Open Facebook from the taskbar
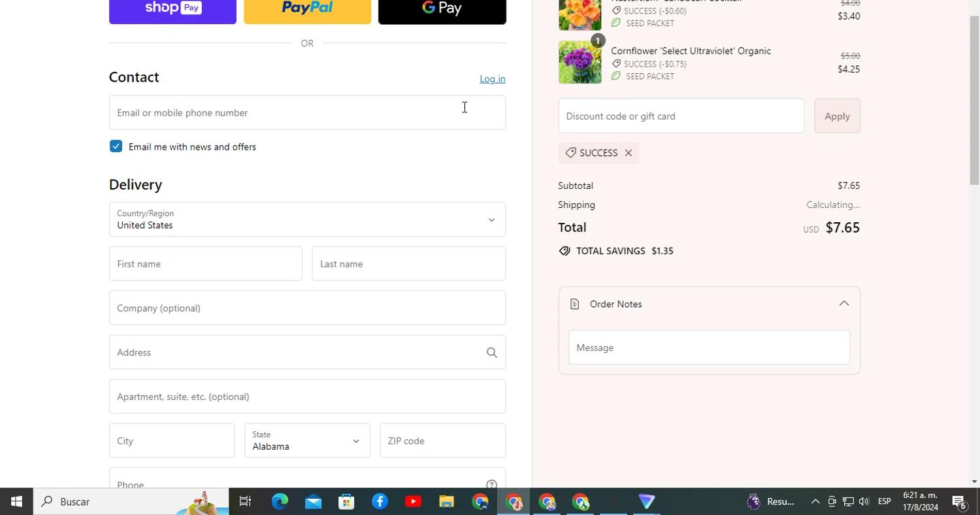Screen dimensions: 980x515 tap(380, 501)
